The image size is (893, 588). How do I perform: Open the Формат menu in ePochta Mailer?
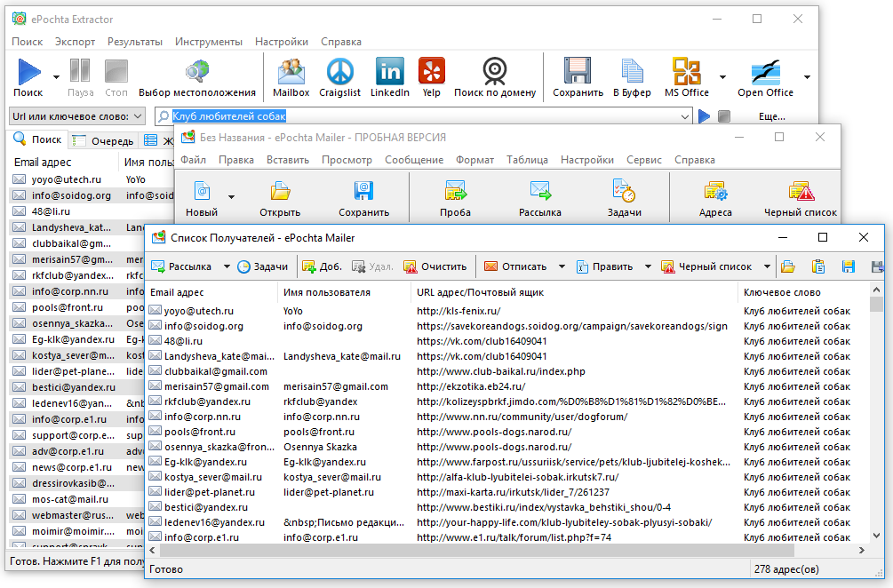click(x=475, y=160)
